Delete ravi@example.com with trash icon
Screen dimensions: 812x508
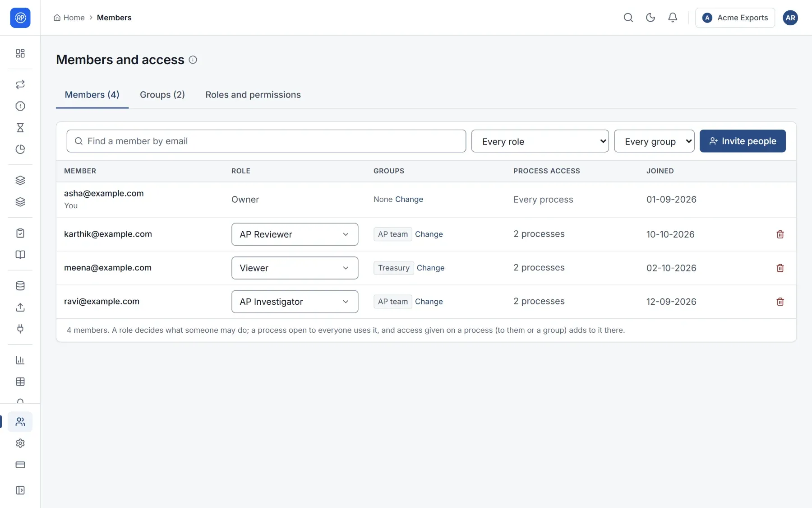point(780,302)
